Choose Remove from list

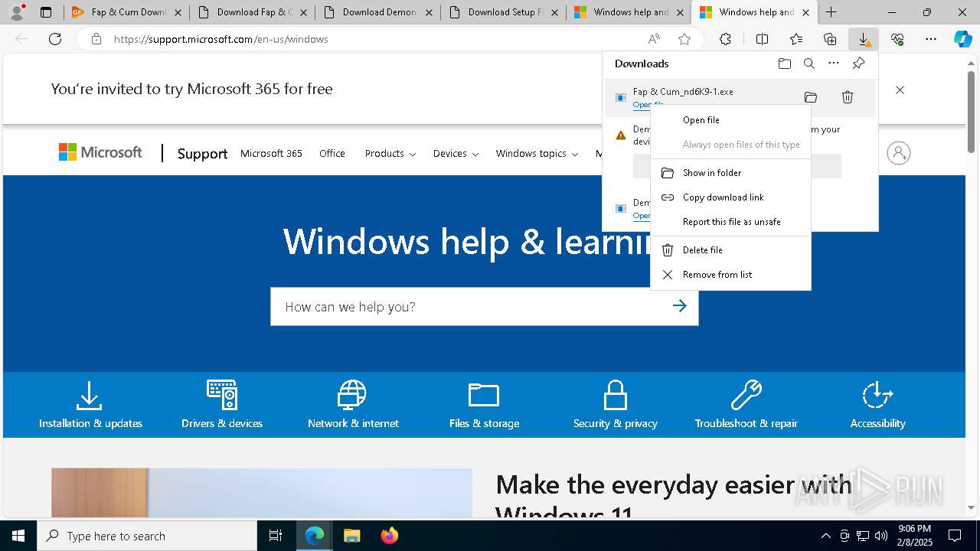[x=730, y=275]
